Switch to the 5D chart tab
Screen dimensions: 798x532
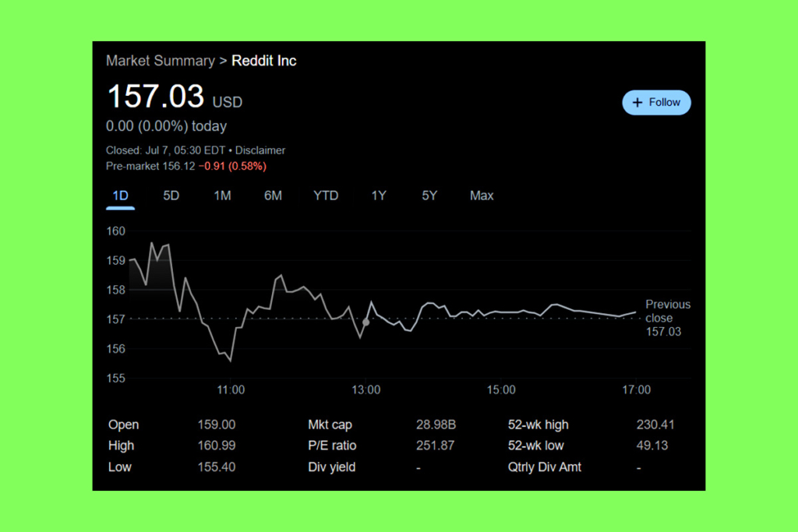[171, 196]
